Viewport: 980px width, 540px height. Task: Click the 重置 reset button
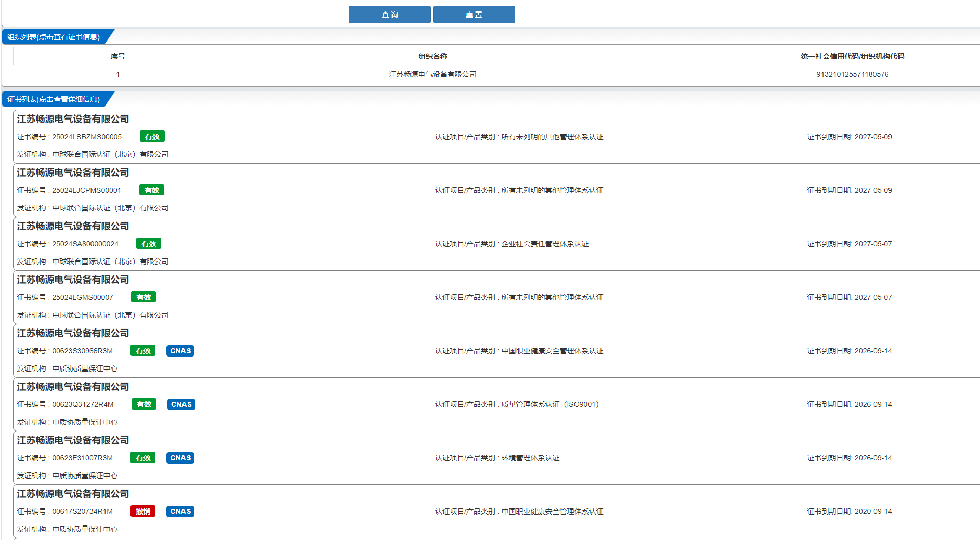click(x=474, y=15)
